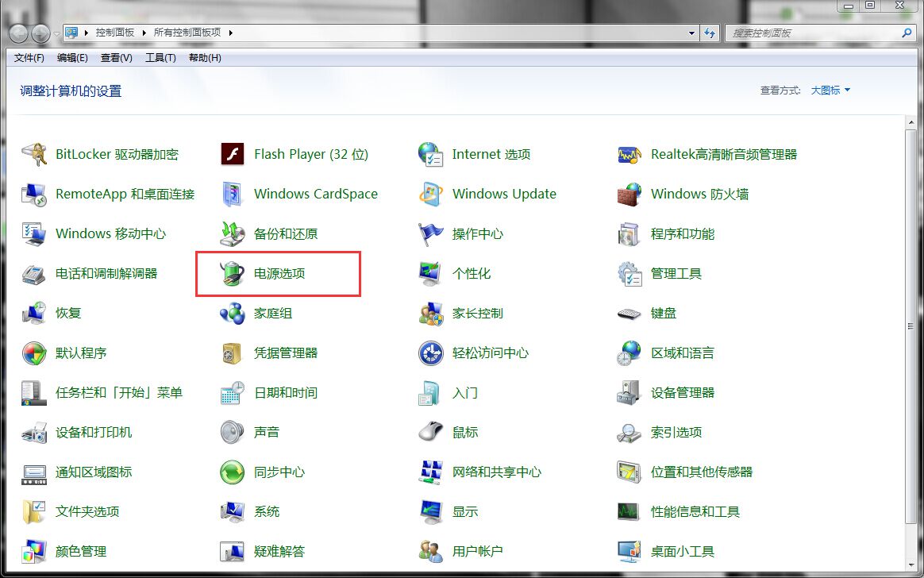924x578 pixels.
Task: Open the 声音 speaker icon
Action: point(232,433)
